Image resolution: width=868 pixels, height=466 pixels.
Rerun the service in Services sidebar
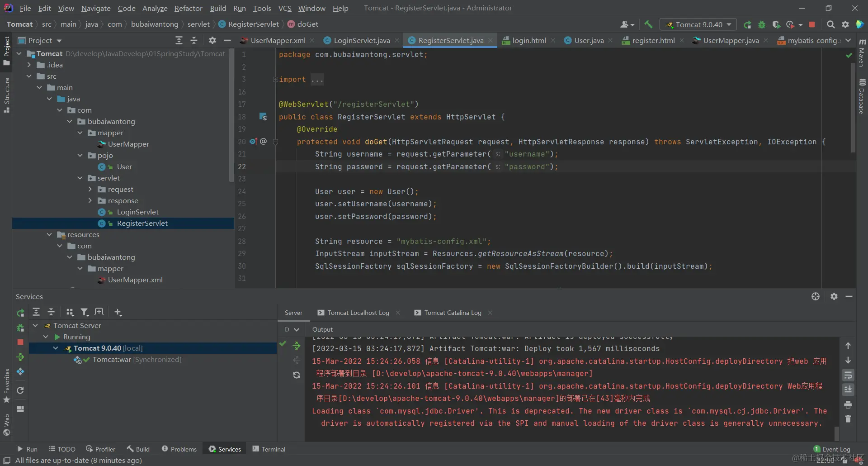point(20,313)
